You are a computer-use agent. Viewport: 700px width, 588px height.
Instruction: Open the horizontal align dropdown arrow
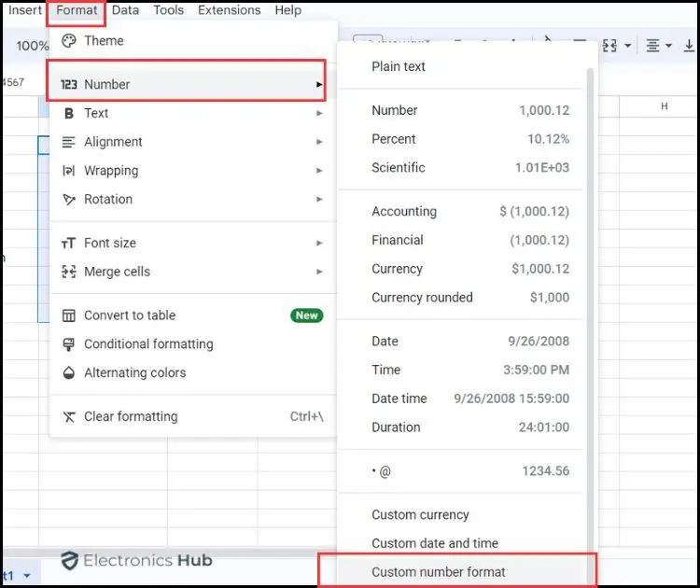[668, 46]
